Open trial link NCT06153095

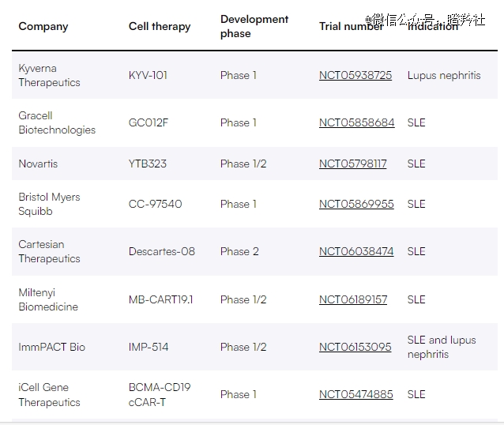pos(355,347)
